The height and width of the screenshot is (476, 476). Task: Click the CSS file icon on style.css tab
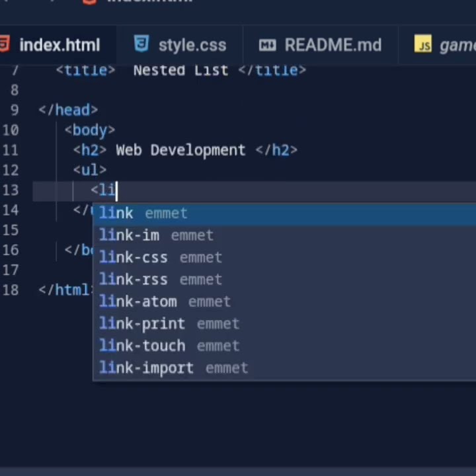[141, 44]
